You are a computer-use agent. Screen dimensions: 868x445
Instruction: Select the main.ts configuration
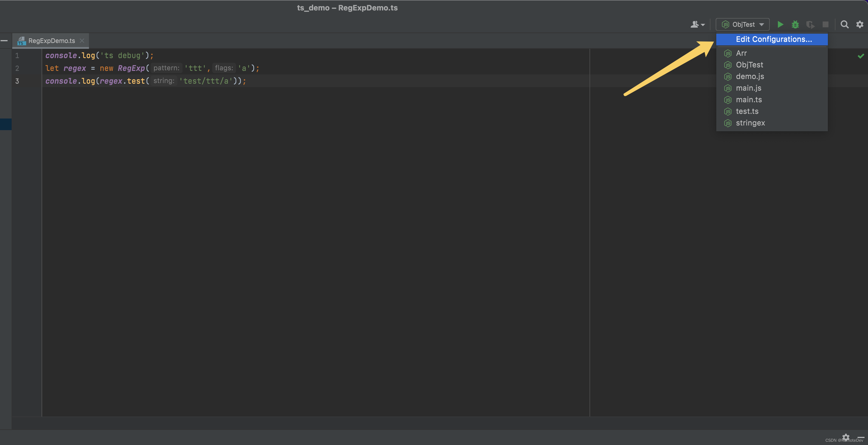coord(749,100)
